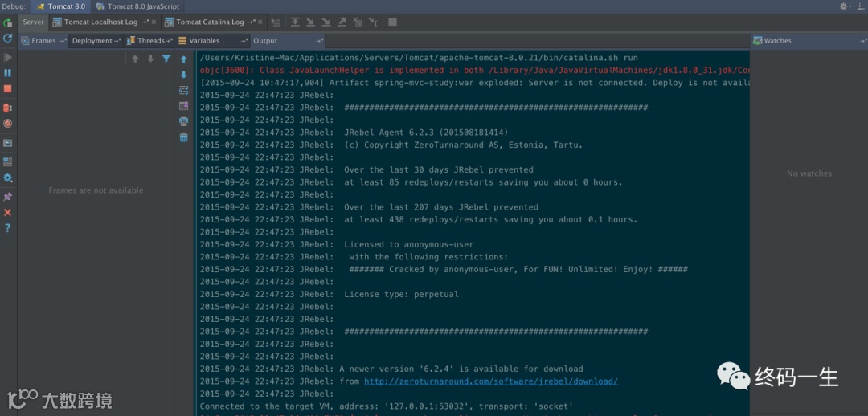The image size is (868, 416).
Task: Select the Threads panel tab
Action: 151,40
